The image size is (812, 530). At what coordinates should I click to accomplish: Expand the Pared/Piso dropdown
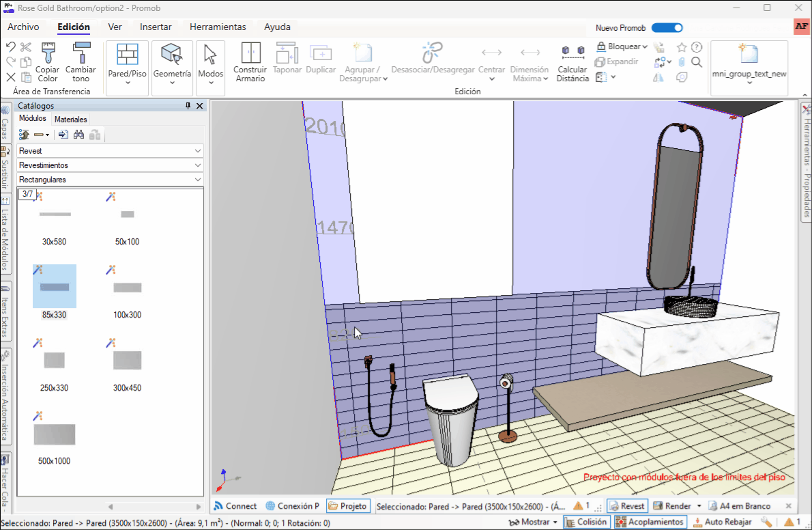(x=128, y=83)
